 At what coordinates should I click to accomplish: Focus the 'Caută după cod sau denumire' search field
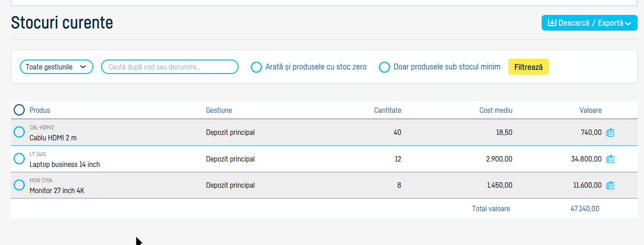click(x=170, y=67)
